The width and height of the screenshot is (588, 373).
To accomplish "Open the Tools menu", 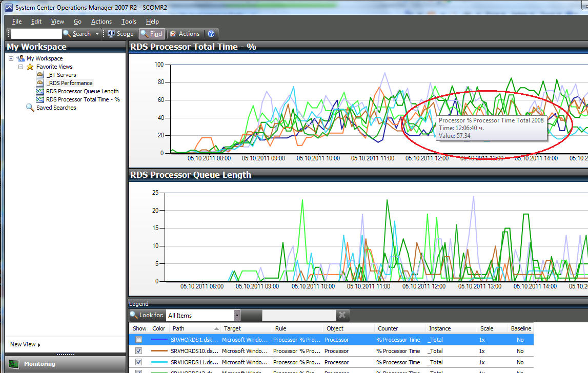I will (129, 22).
